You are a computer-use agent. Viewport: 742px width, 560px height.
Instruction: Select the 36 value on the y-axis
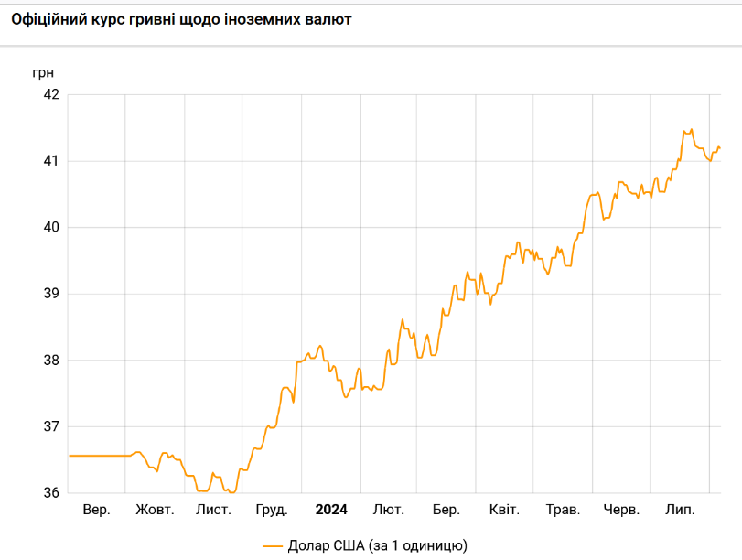coord(51,492)
